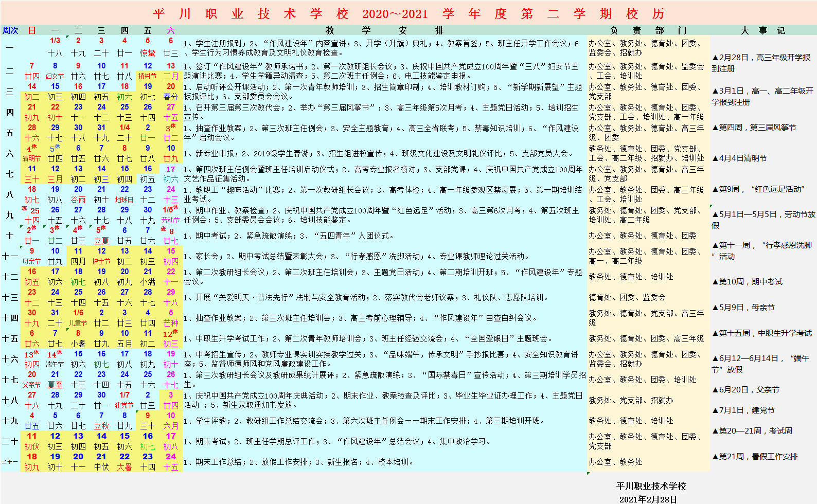The width and height of the screenshot is (817, 504).
Task: Select the event 第十一周 行孝感恩洗脚活动
Action: pos(762,250)
